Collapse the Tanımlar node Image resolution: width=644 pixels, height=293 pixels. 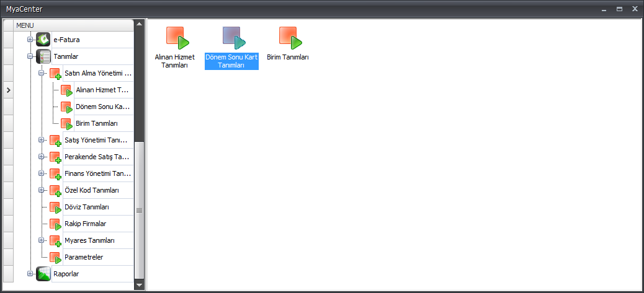(30, 56)
